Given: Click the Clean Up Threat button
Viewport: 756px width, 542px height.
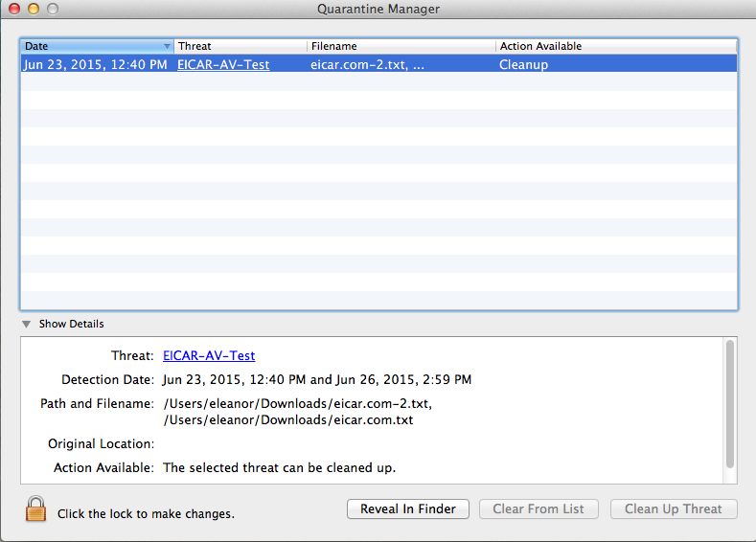Looking at the screenshot, I should coord(674,508).
